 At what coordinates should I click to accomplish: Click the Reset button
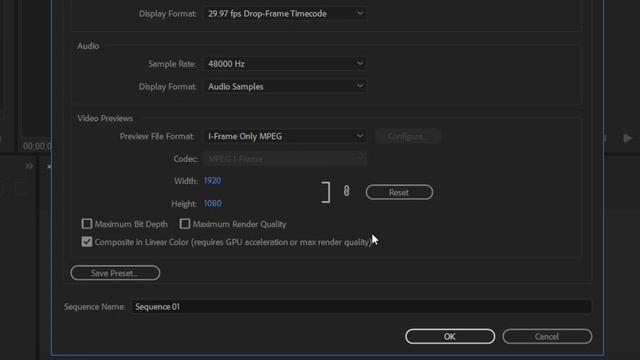coord(399,192)
